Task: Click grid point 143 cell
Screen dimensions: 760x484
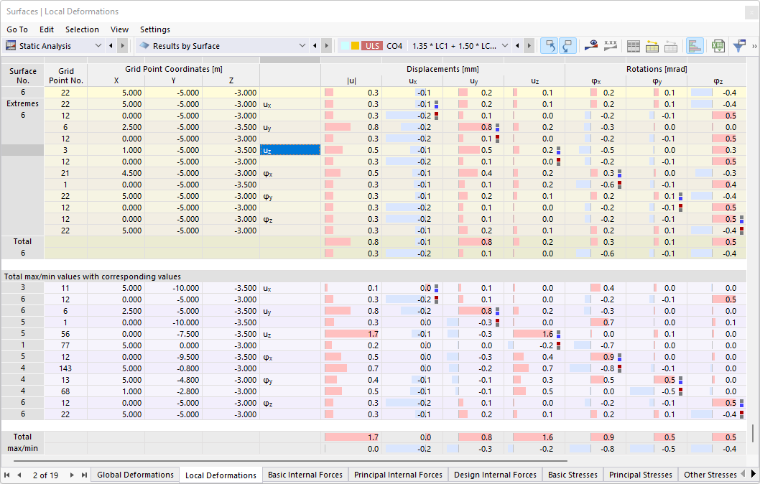Action: pyautogui.click(x=66, y=368)
